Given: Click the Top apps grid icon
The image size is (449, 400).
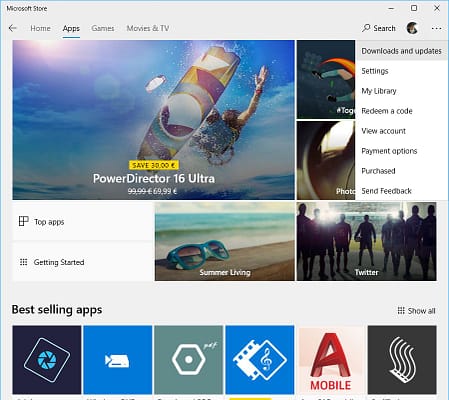Looking at the screenshot, I should 23,221.
